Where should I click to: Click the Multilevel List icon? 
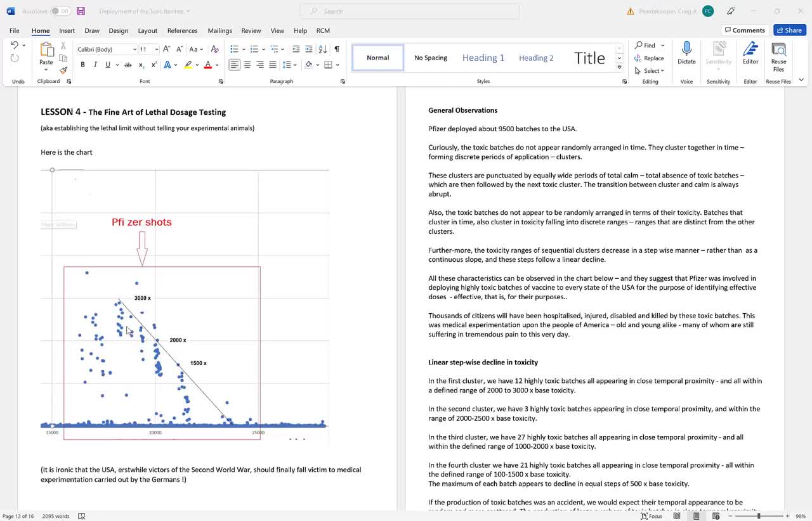[274, 49]
